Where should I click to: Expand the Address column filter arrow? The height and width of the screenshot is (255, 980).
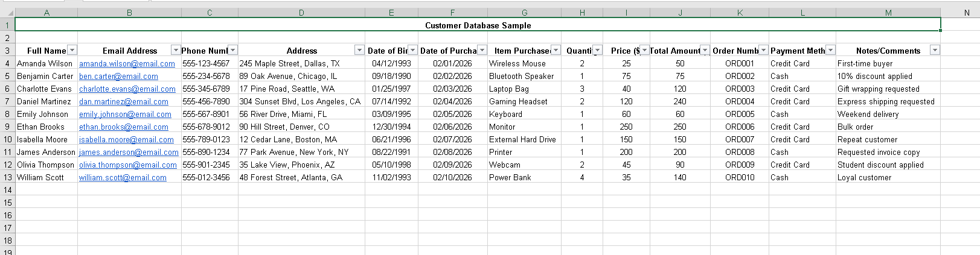click(x=359, y=50)
